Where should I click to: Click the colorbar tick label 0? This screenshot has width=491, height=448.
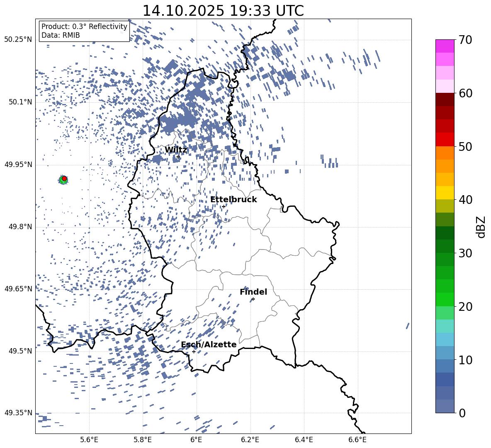462,413
